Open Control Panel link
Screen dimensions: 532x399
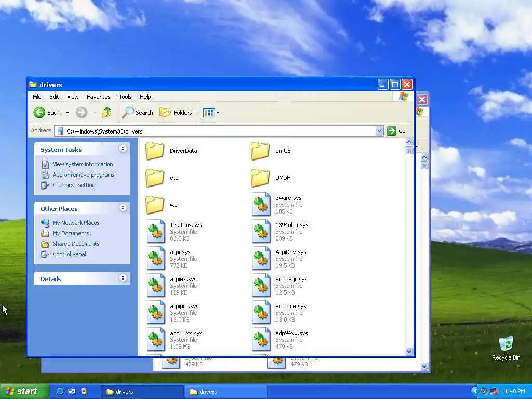click(69, 254)
